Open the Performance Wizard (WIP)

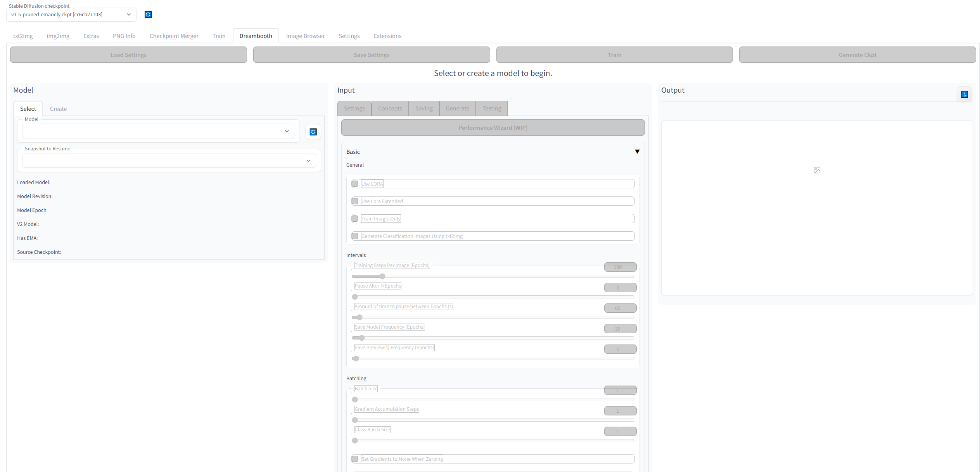[x=493, y=127]
